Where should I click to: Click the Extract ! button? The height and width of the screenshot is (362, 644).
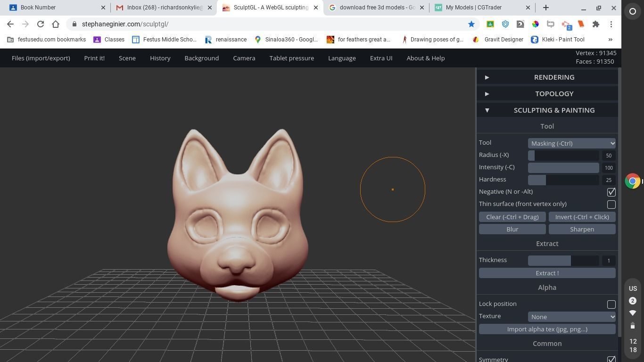tap(547, 273)
